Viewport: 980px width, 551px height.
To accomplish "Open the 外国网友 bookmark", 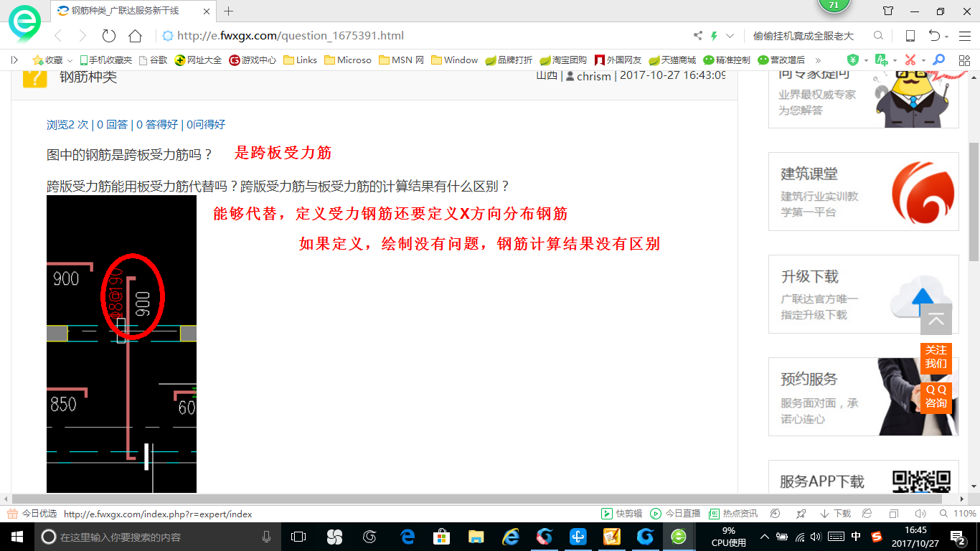I will [x=618, y=60].
